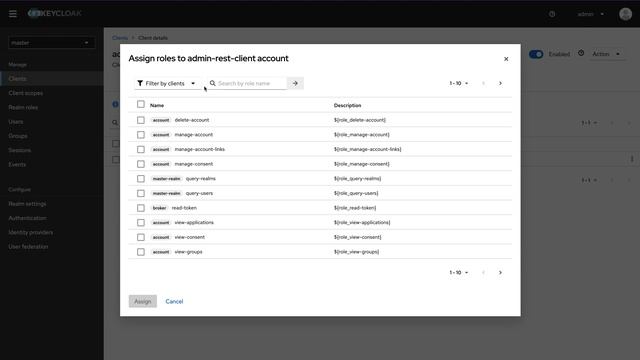The image size is (640, 360).
Task: Open top 1-10 per-page dropdown
Action: pos(459,83)
